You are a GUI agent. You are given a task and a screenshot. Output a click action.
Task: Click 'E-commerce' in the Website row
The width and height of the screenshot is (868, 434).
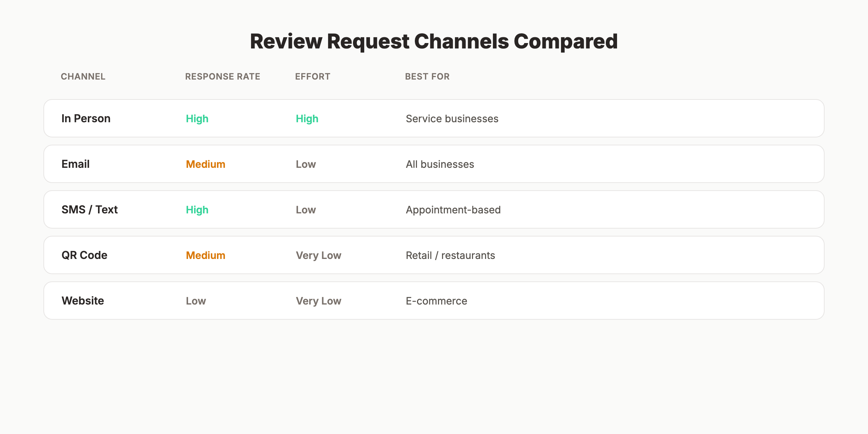tap(436, 301)
